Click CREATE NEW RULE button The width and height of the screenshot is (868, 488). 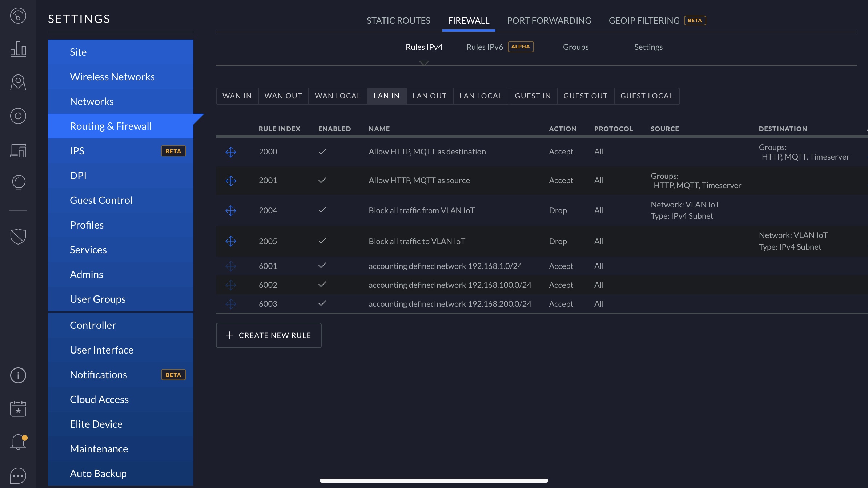pos(269,335)
